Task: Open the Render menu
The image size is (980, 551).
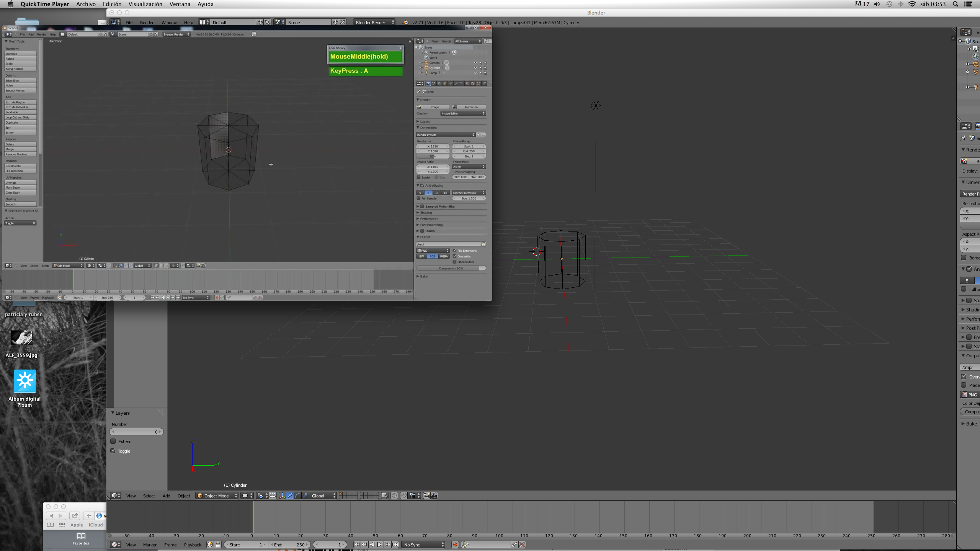Action: [147, 22]
